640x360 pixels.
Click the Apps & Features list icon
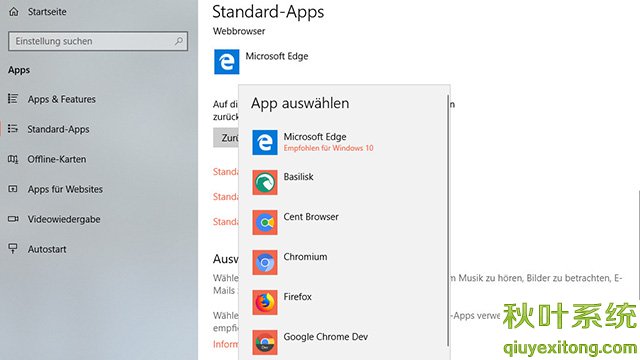pos(13,99)
